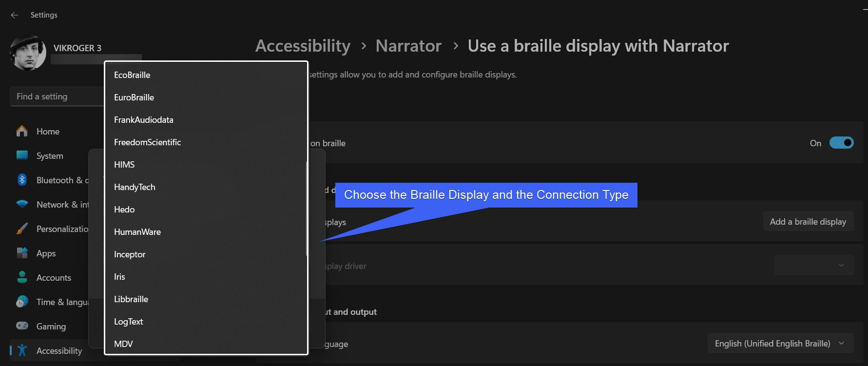This screenshot has height=366, width=868.
Task: Open English (Unified English Braille) language dropdown
Action: coord(780,344)
